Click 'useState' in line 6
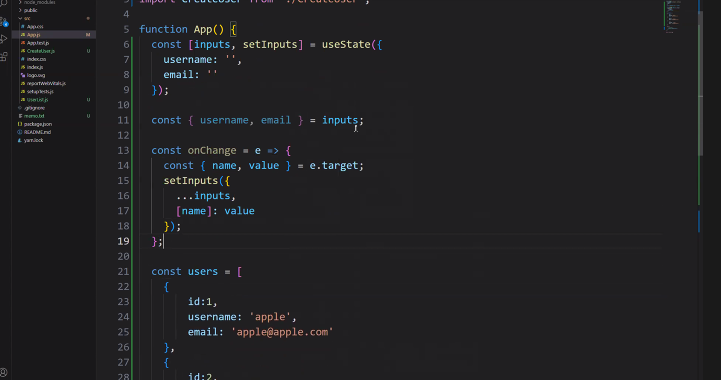 coord(346,45)
